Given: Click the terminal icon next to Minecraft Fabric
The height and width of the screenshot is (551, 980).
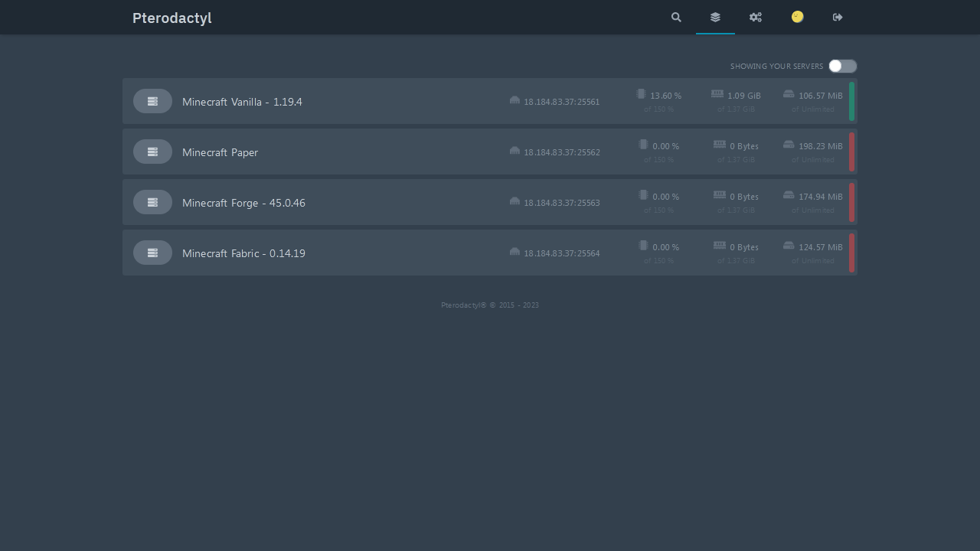Looking at the screenshot, I should (152, 253).
